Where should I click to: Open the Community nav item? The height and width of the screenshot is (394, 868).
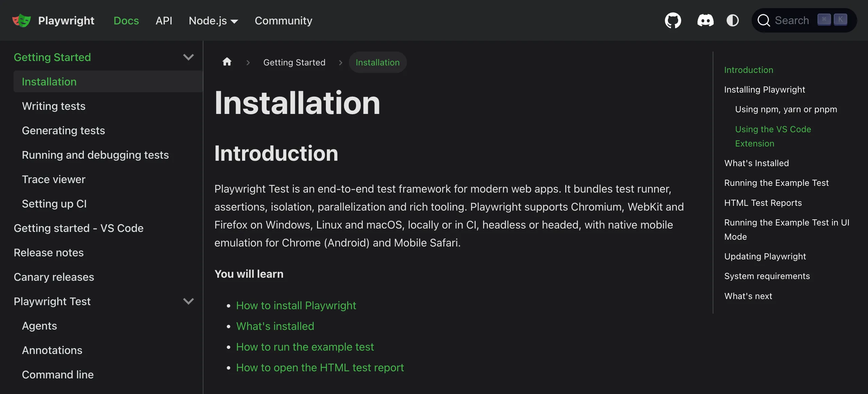(283, 21)
